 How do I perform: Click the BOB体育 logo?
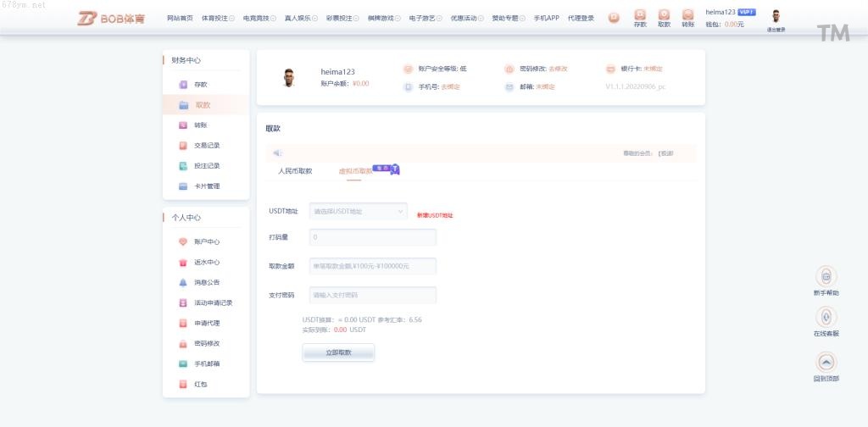click(112, 18)
